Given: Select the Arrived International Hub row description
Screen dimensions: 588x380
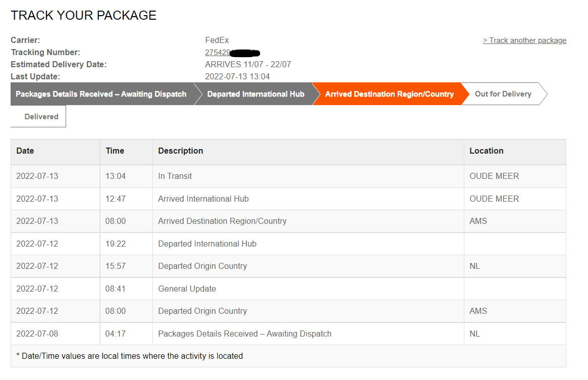Looking at the screenshot, I should (203, 199).
